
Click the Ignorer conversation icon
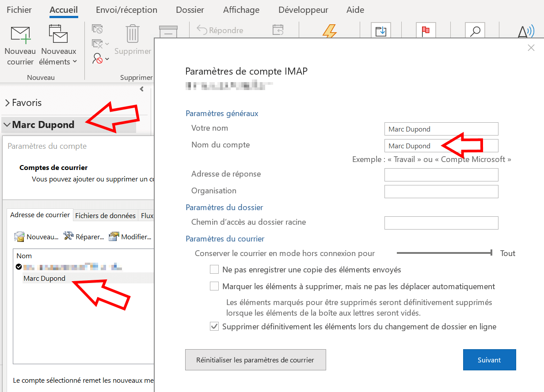coord(97,30)
